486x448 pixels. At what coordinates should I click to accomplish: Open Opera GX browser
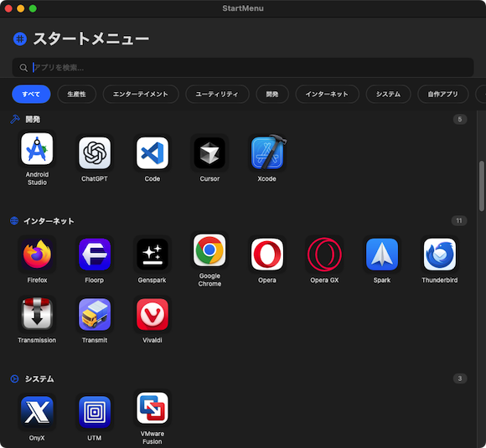pyautogui.click(x=324, y=255)
